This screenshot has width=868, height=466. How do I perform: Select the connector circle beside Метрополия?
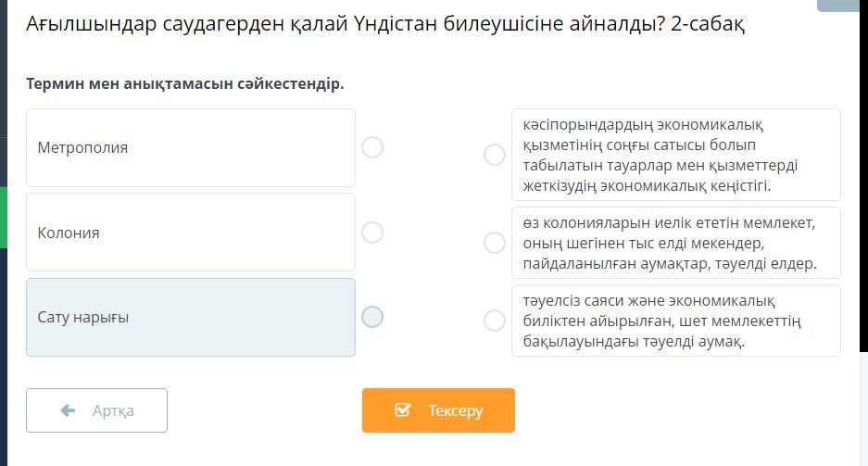pyautogui.click(x=372, y=147)
